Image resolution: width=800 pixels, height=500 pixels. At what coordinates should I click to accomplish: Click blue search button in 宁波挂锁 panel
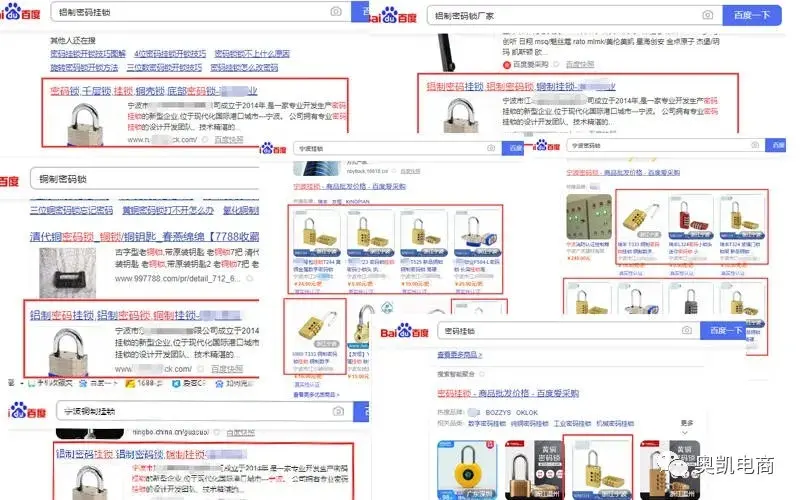click(513, 148)
